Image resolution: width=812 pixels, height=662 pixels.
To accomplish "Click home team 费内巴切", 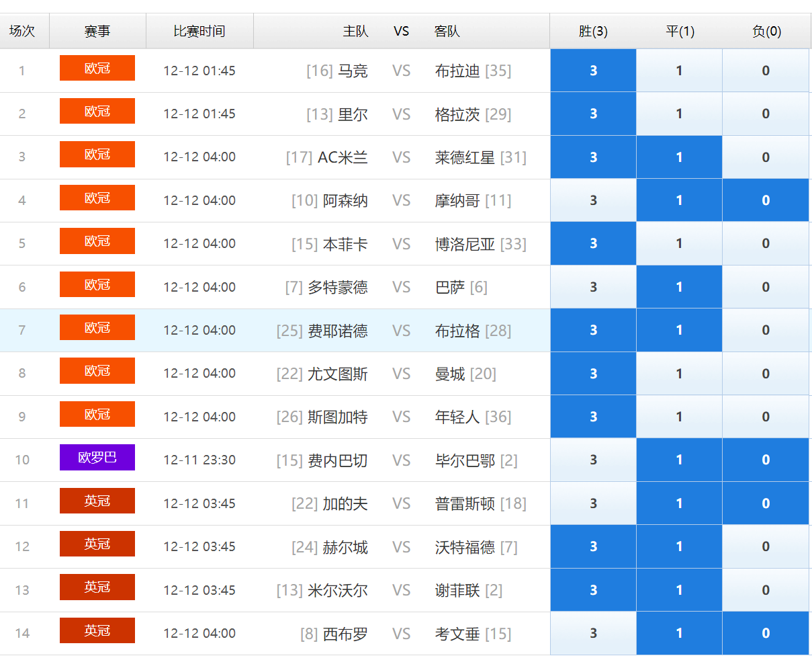I will click(x=338, y=460).
